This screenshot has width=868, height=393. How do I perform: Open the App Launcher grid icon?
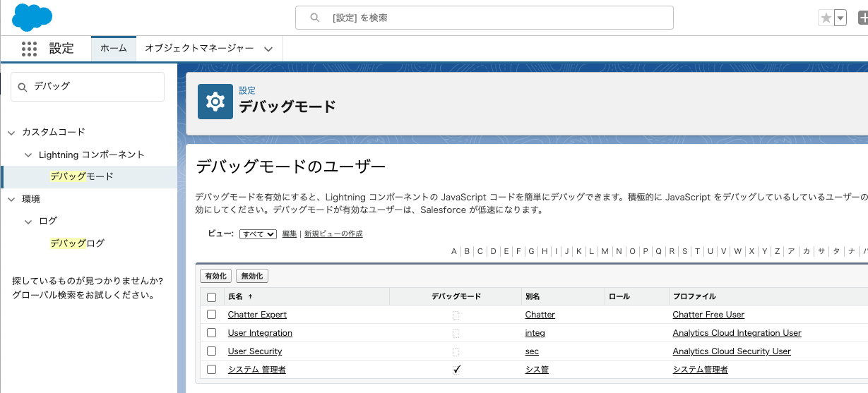(29, 49)
